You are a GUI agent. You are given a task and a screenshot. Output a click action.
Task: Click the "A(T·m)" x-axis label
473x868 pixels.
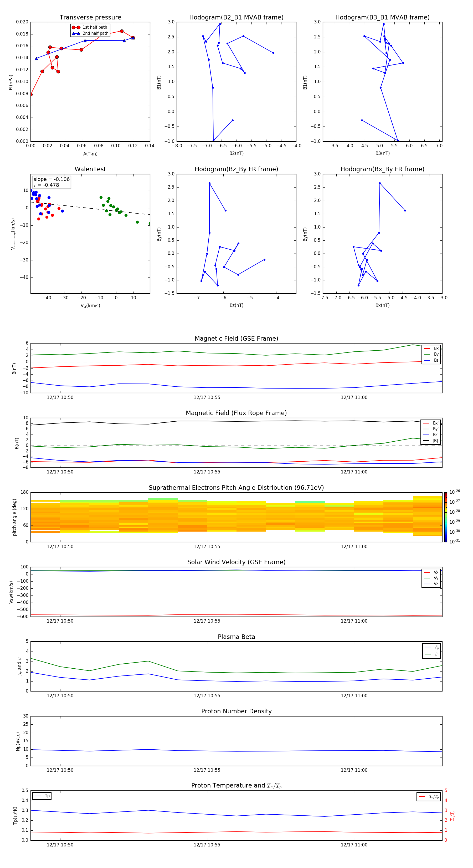click(x=90, y=154)
